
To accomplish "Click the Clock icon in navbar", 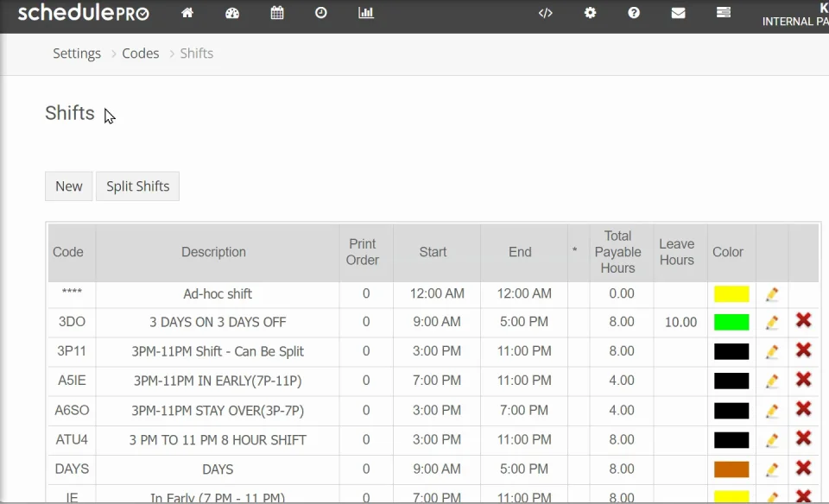I will click(321, 13).
